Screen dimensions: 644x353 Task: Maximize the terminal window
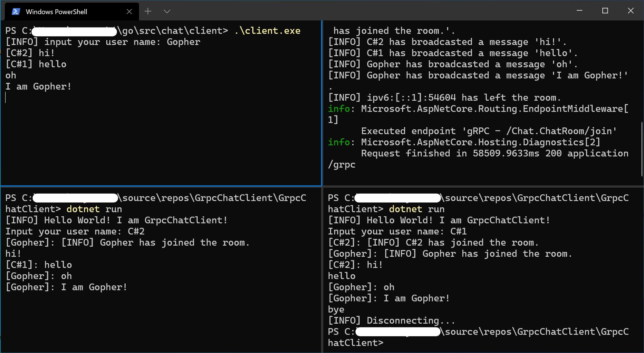point(605,11)
